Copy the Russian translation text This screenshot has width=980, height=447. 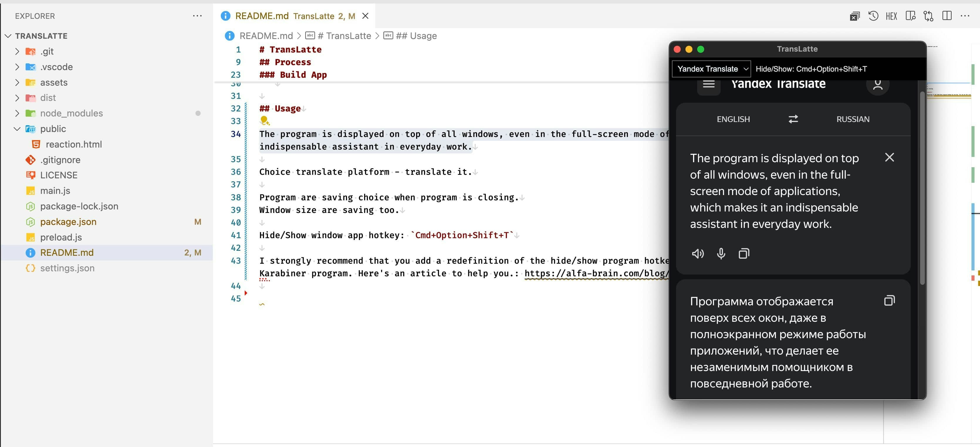click(x=889, y=301)
